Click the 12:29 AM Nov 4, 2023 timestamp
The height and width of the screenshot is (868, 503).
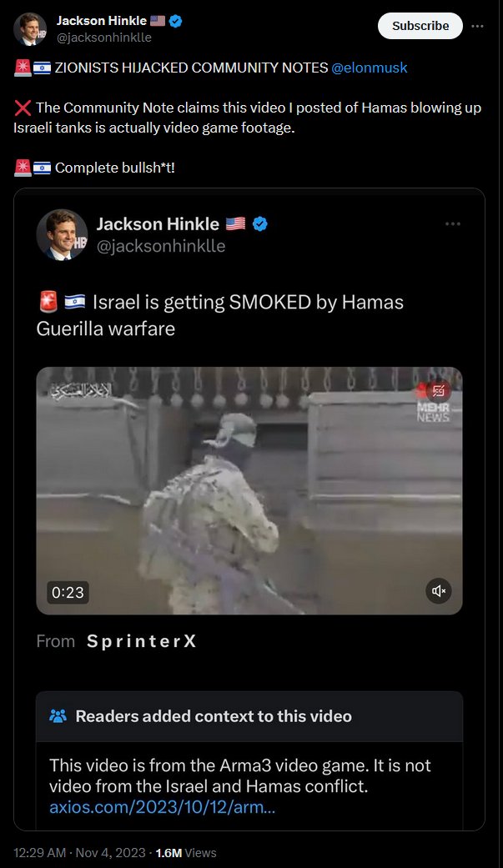(79, 852)
